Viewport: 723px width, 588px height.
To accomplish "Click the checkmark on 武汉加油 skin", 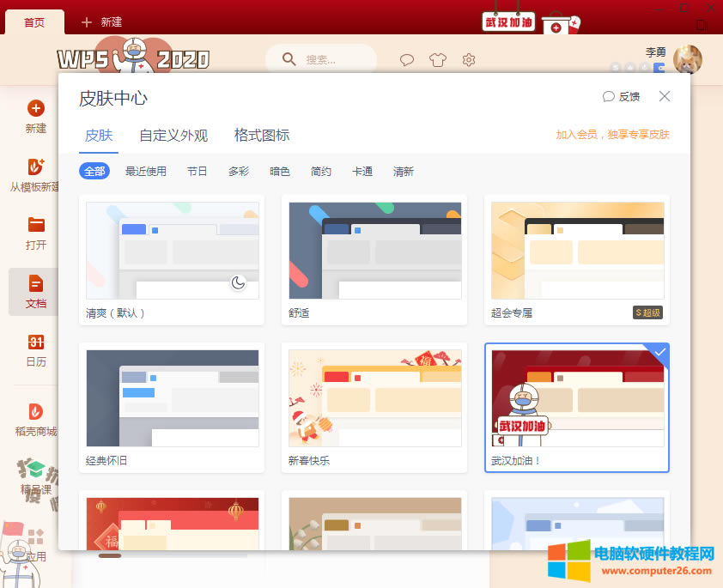I will coord(658,353).
